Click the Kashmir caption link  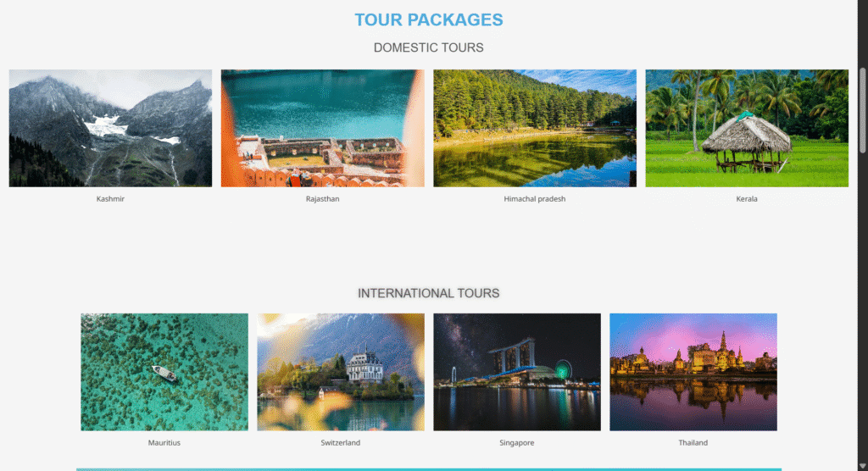tap(110, 199)
